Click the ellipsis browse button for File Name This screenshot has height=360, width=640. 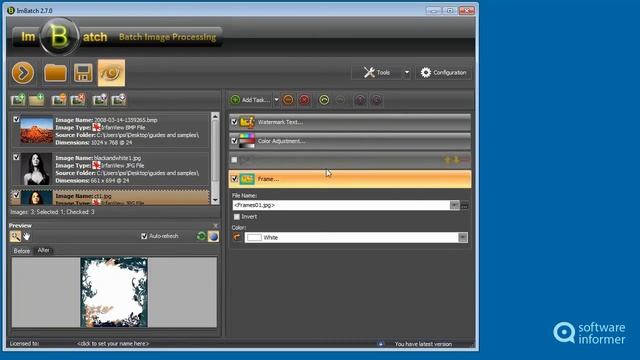(464, 205)
